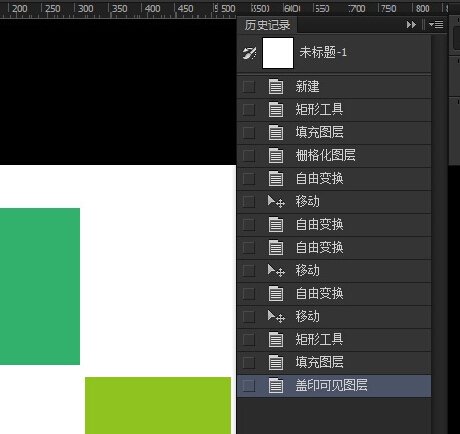The width and height of the screenshot is (460, 434).
Task: Click the document icon beside 栅格化图层
Action: click(276, 156)
